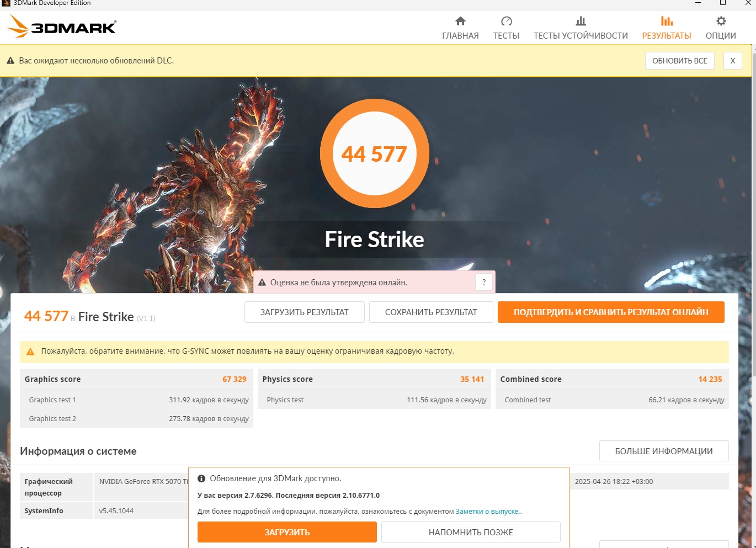Minimize the 3DMark window

tap(698, 3)
